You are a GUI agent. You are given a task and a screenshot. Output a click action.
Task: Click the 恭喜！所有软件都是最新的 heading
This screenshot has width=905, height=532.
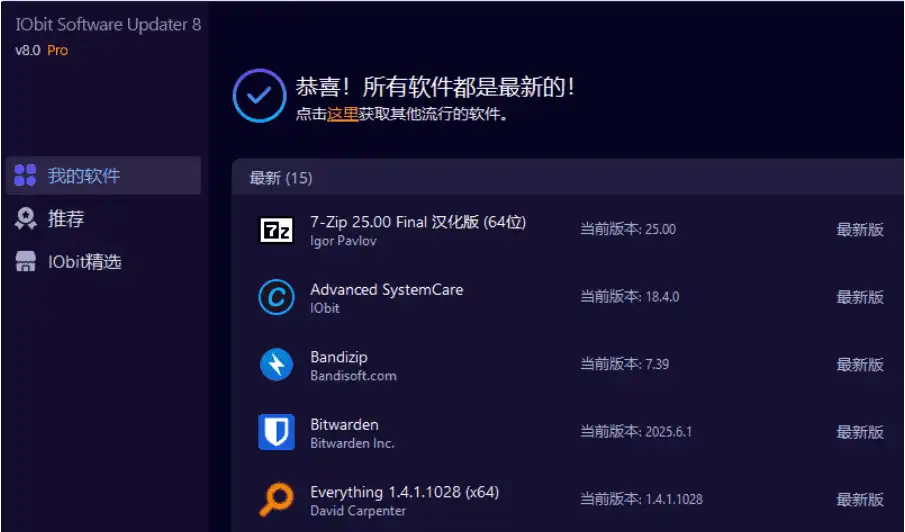pyautogui.click(x=435, y=87)
